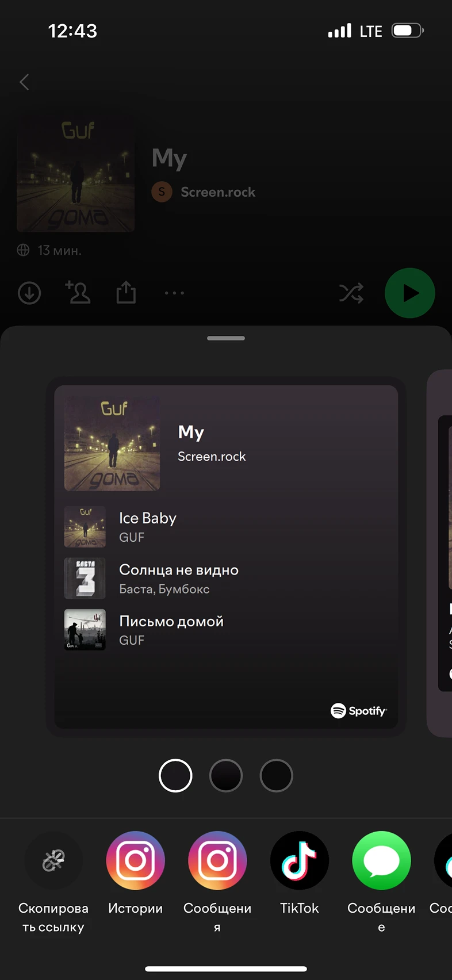Toggle shuffle playback
452x980 pixels.
351,293
